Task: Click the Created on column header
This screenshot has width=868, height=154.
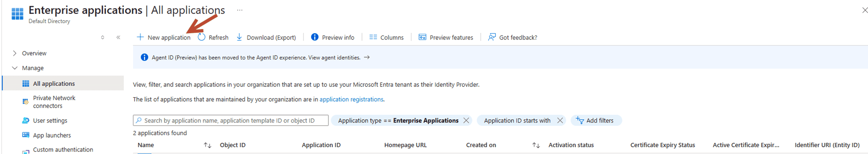Action: 481,145
